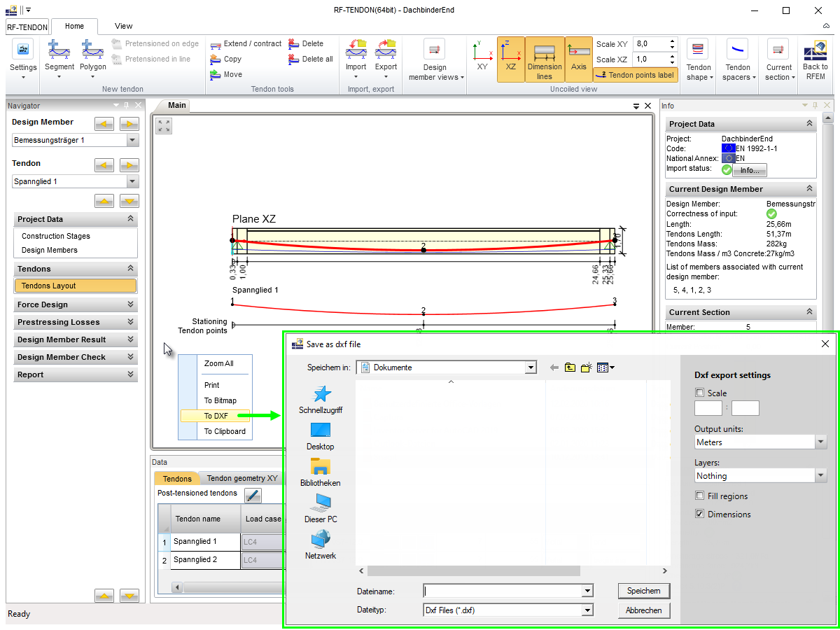The image size is (840, 630).
Task: Click the Speichern button
Action: [643, 591]
